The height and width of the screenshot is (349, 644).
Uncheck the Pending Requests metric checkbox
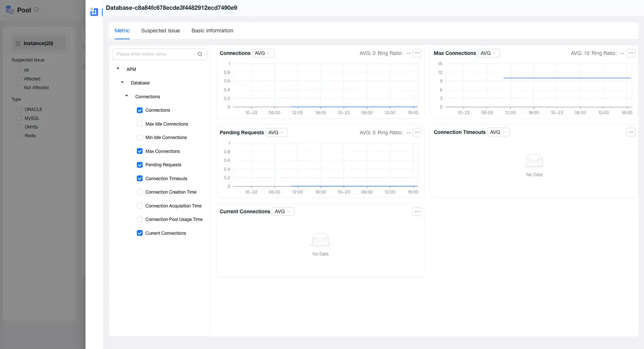coord(140,165)
